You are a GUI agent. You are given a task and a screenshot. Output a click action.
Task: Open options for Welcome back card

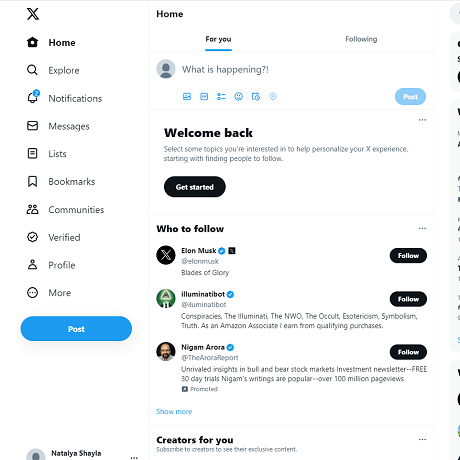[422, 120]
